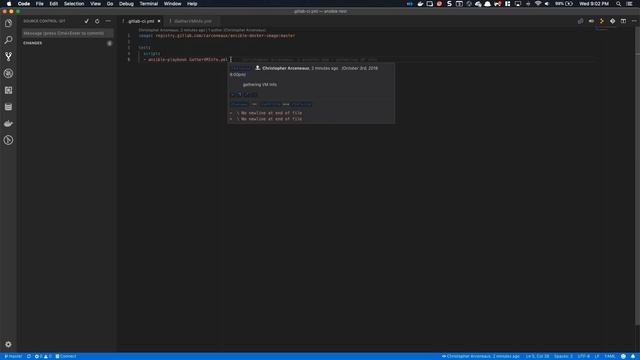Switch to the .gitlab-ci.yml tab

tap(140, 21)
